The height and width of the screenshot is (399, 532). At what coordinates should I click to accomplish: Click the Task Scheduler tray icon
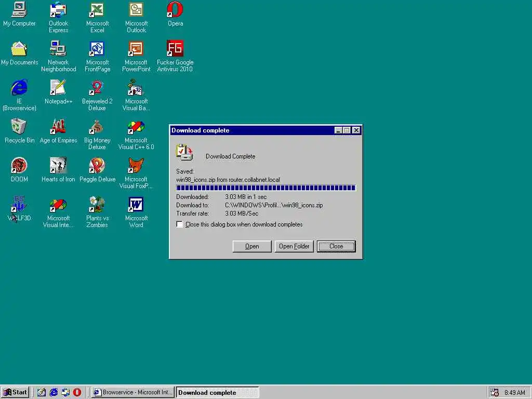point(495,392)
